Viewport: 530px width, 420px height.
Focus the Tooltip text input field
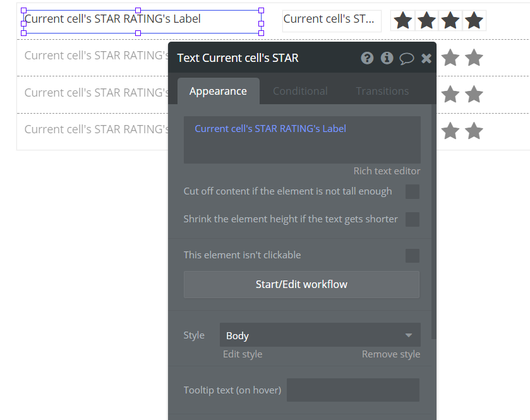tap(353, 390)
